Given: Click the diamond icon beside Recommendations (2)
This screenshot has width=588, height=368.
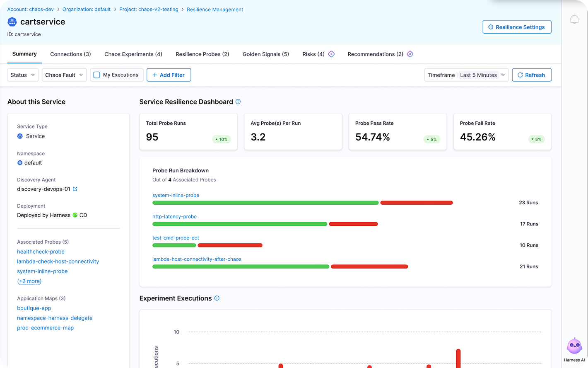Looking at the screenshot, I should 410,54.
